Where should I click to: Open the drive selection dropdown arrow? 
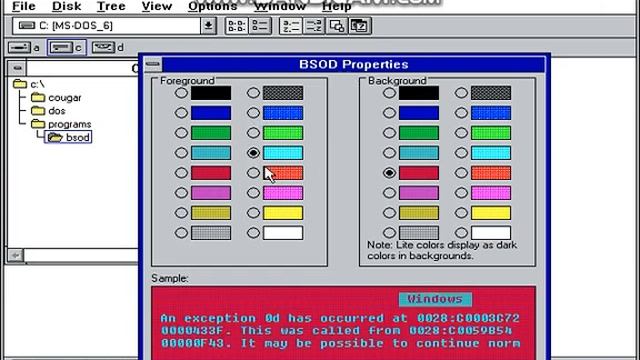208,26
